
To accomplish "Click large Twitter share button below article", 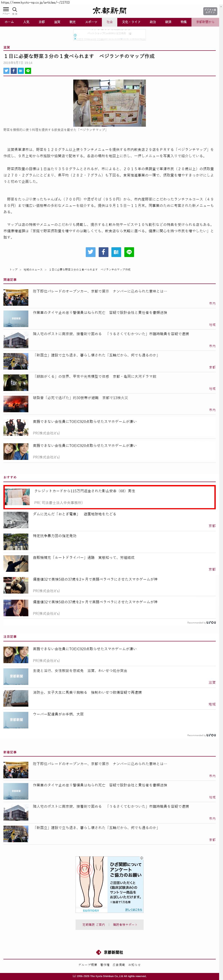I will click(x=91, y=252).
